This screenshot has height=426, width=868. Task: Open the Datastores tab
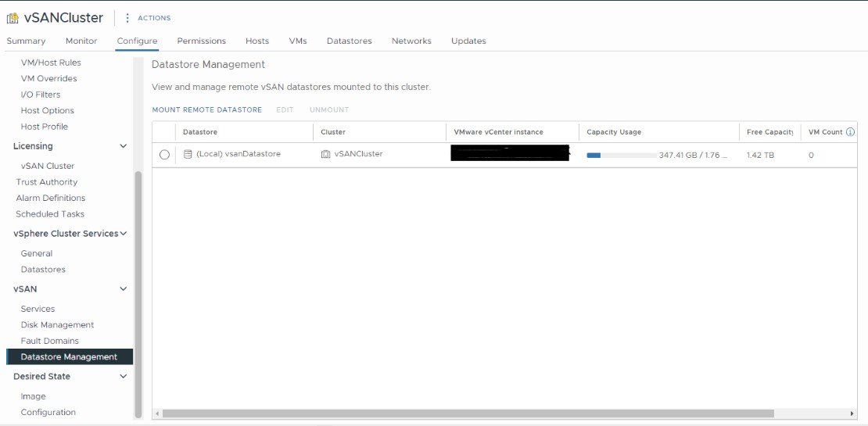(x=349, y=41)
